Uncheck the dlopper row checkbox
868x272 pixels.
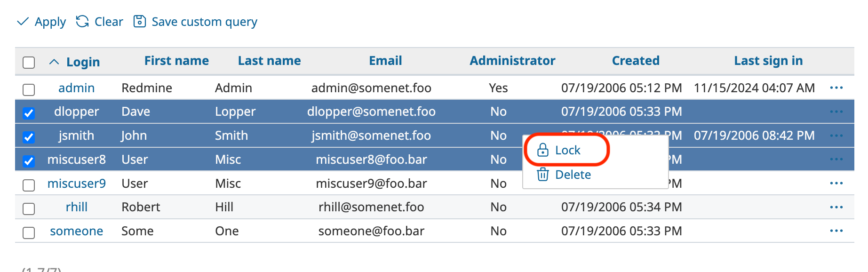pos(28,112)
